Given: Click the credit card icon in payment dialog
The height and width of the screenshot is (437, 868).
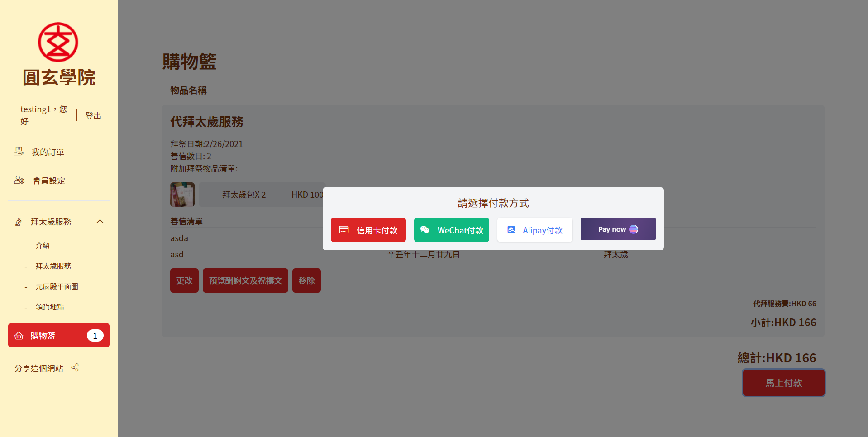Looking at the screenshot, I should coord(344,230).
